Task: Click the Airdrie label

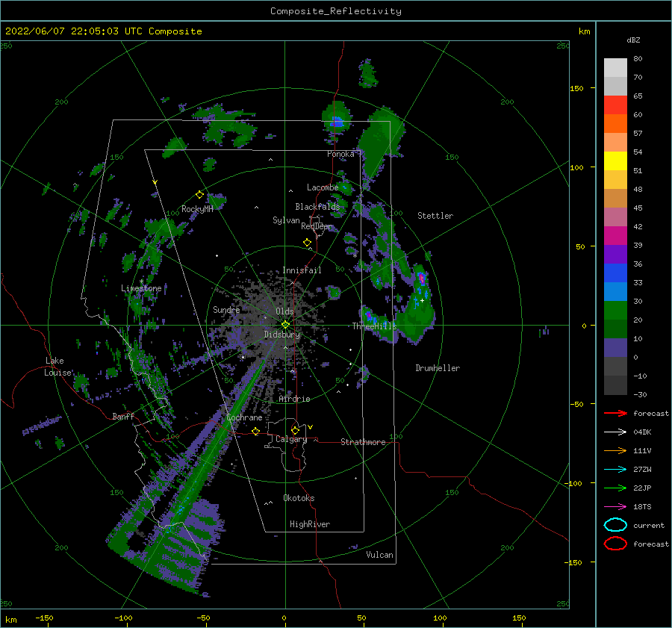Action: [x=294, y=399]
